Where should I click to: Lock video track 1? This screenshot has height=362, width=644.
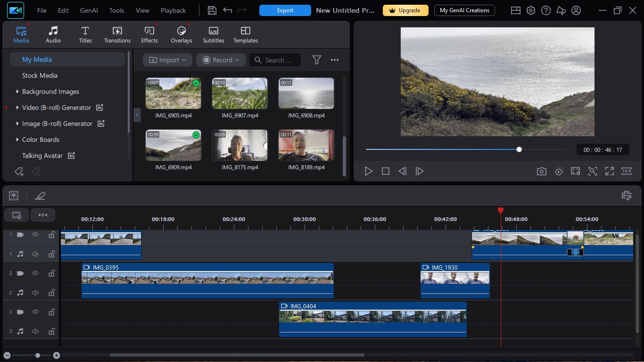coord(51,235)
